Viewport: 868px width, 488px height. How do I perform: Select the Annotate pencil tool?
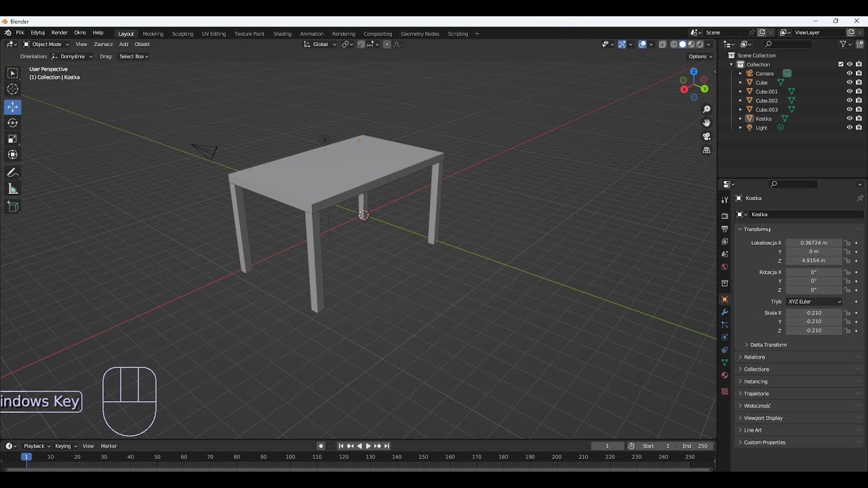(x=13, y=173)
